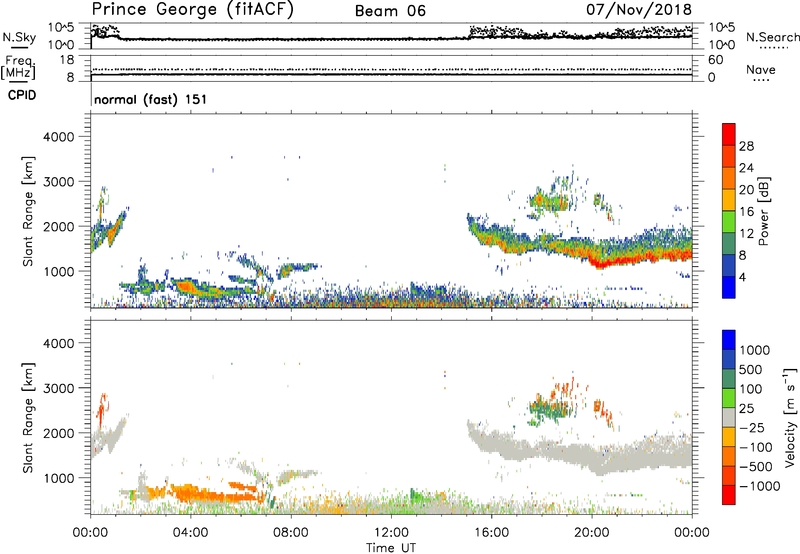This screenshot has width=800, height=554.
Task: Click "Slant Range [km]" on power panel
Action: [28, 211]
